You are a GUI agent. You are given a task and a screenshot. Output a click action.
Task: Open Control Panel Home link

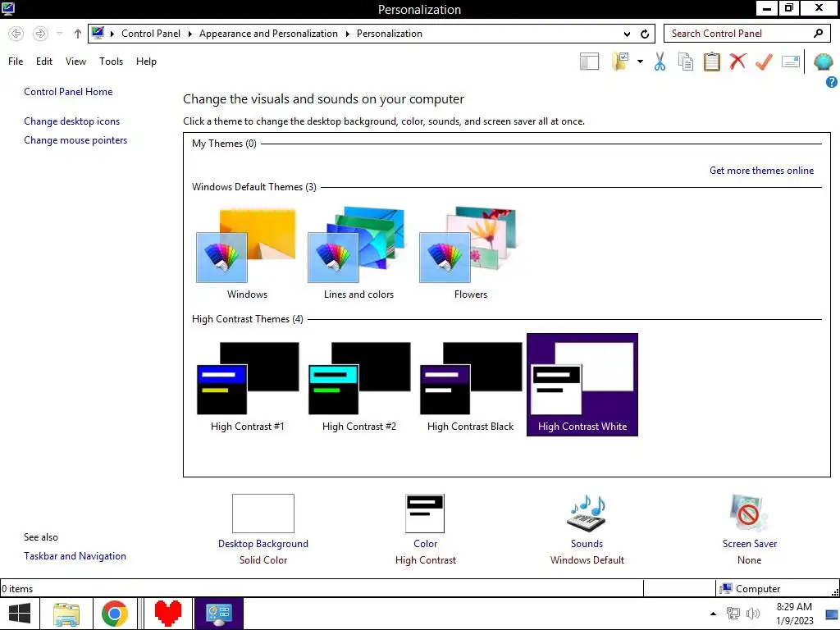(x=68, y=92)
